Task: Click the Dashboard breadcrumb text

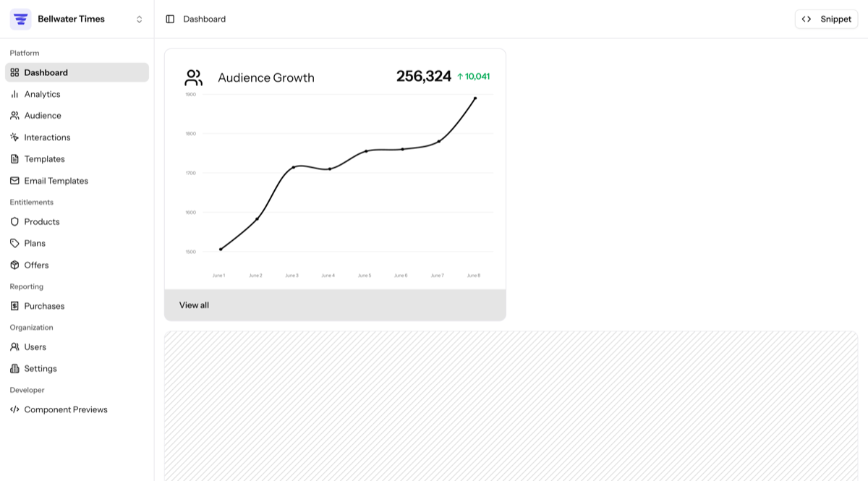Action: tap(205, 19)
